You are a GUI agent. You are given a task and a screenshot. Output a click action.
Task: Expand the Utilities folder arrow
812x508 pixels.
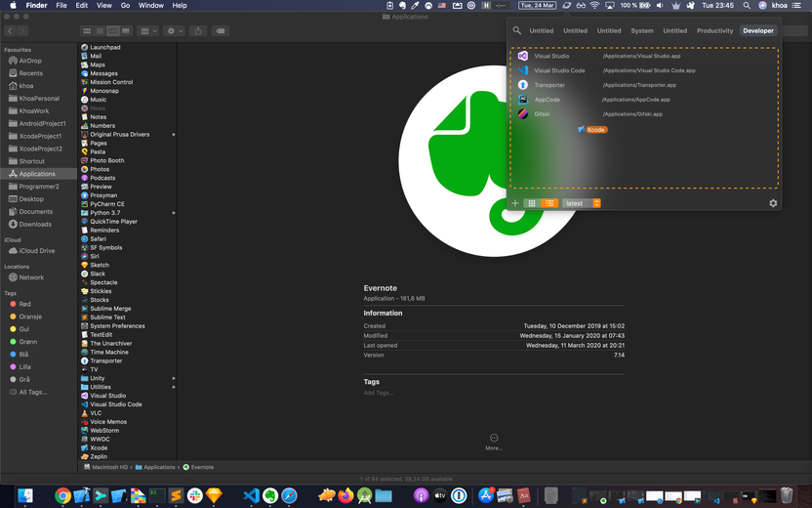[174, 387]
